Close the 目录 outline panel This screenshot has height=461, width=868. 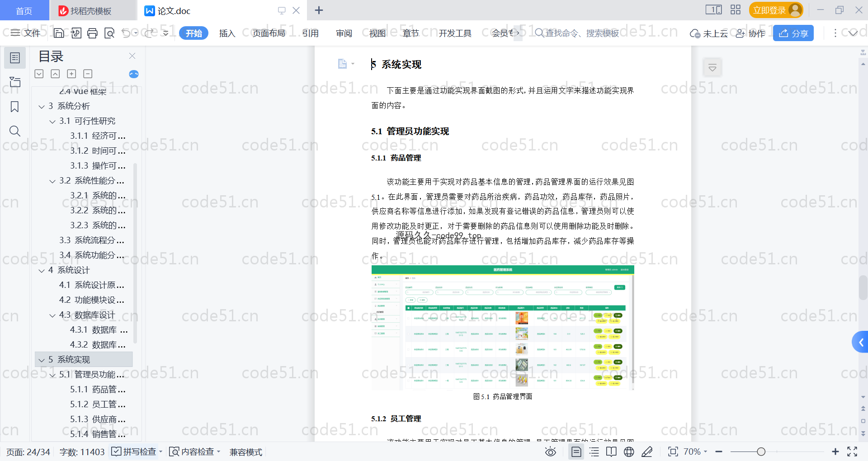[x=132, y=56]
